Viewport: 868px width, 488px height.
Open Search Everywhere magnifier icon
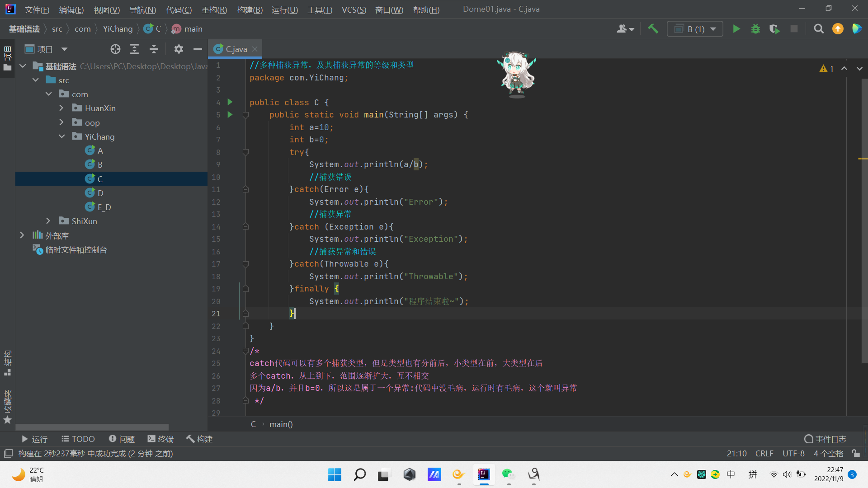click(x=818, y=29)
